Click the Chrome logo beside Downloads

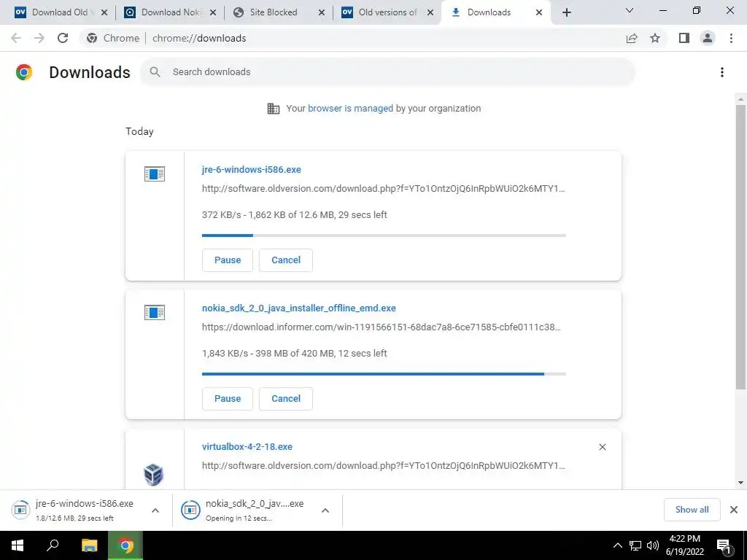(x=24, y=72)
